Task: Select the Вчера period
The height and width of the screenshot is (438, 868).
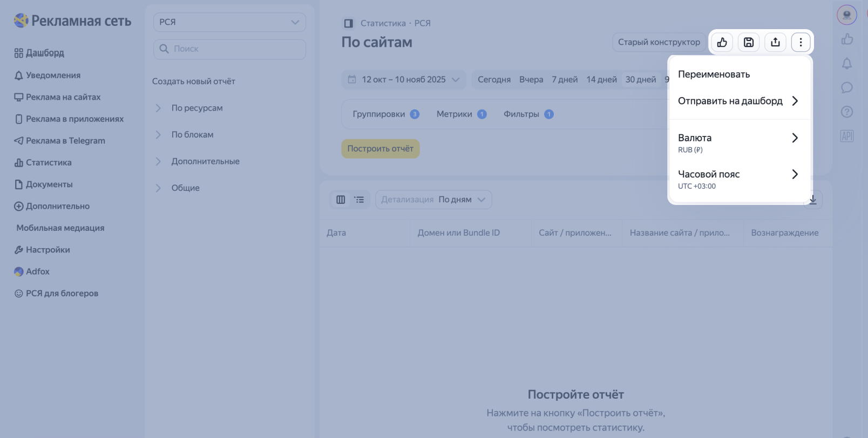Action: (531, 79)
